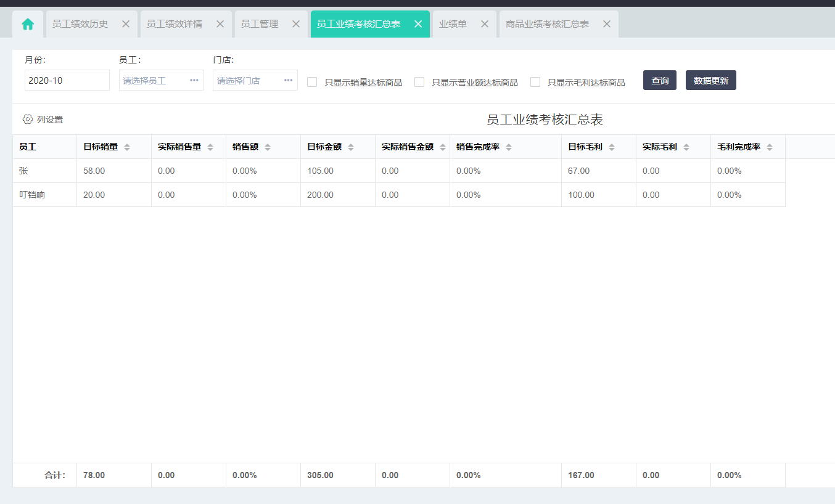Sort by 目标销量 column arrows

(x=127, y=147)
